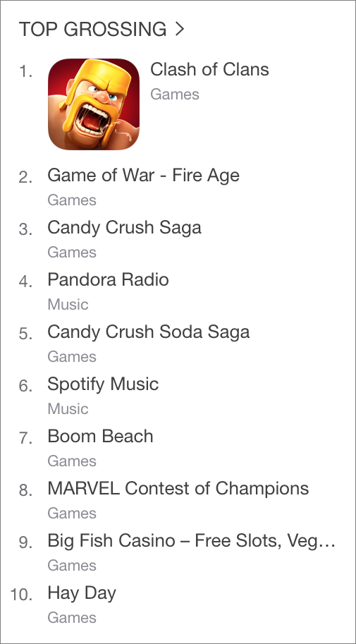
Task: Select Pandora Radio in the chart
Action: pos(108,280)
